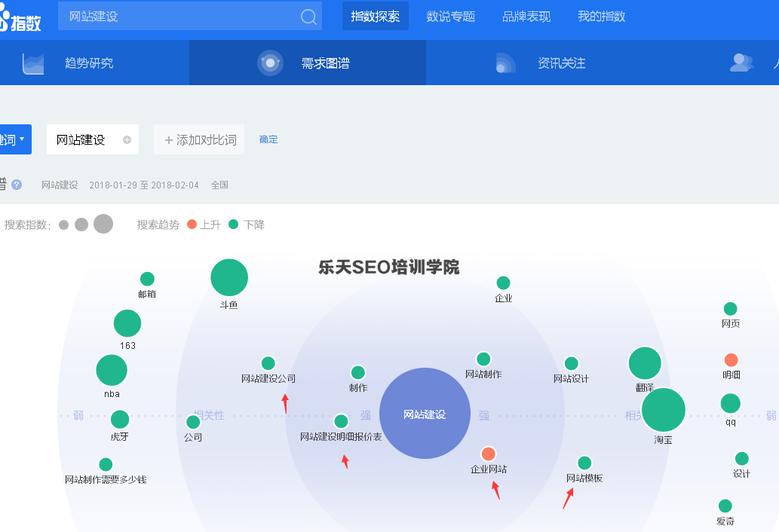Viewport: 779px width, 532px height.
Task: Select the largest 搜索指数 size circle
Action: tap(103, 224)
